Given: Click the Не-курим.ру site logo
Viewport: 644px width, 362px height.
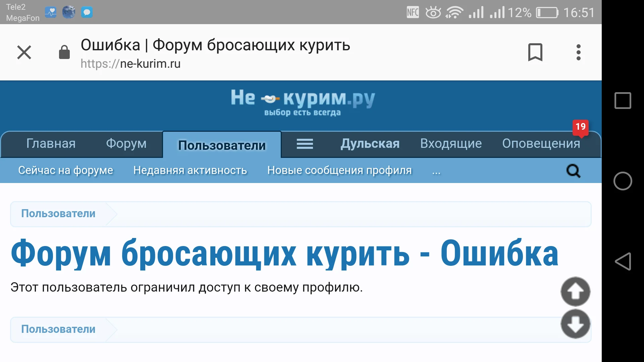Looking at the screenshot, I should [x=301, y=102].
